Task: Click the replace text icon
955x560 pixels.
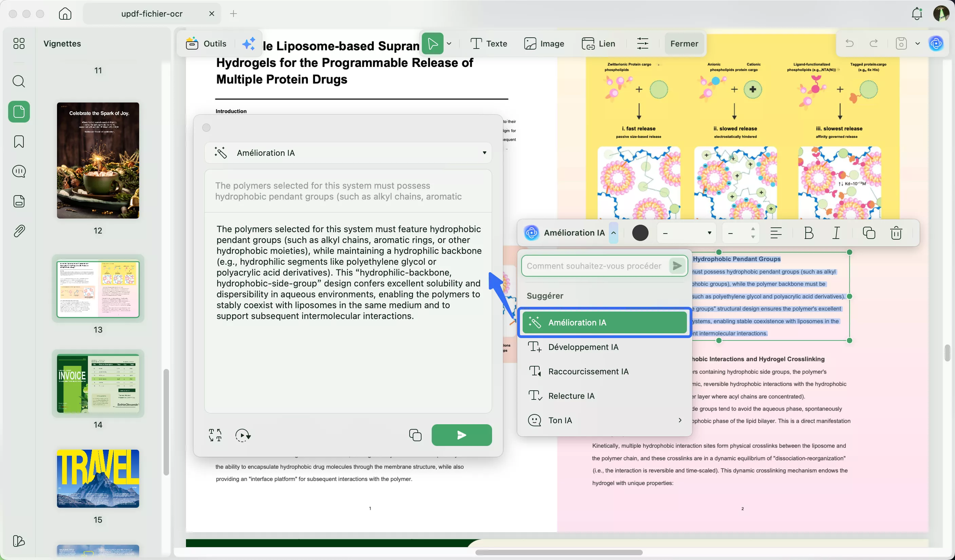Action: [x=215, y=435]
